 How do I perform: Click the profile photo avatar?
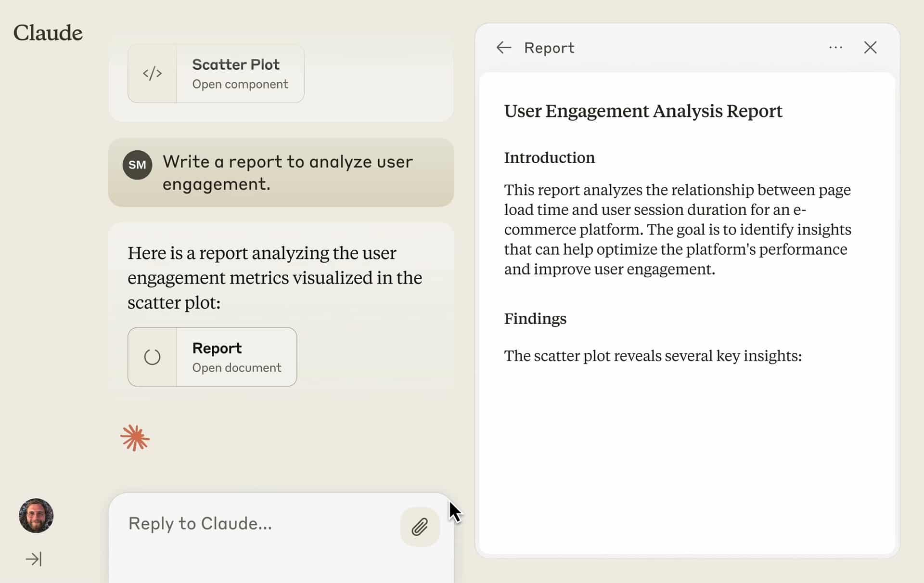tap(36, 515)
